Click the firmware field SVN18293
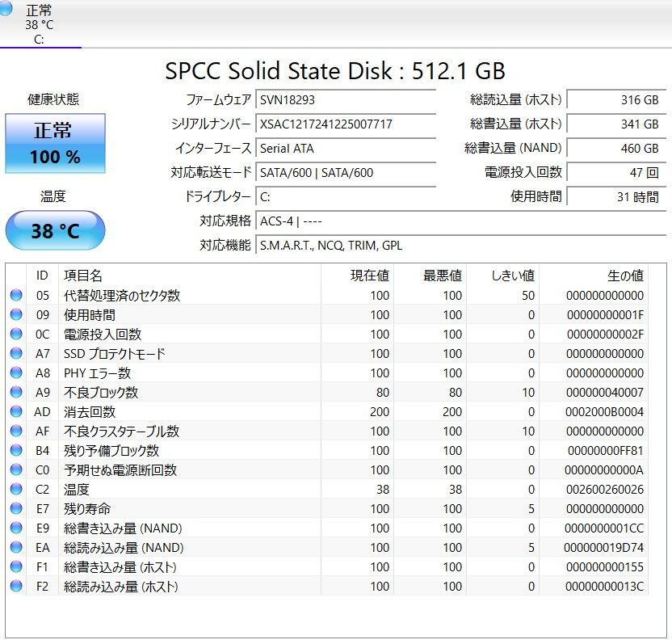The height and width of the screenshot is (644, 672). [346, 100]
